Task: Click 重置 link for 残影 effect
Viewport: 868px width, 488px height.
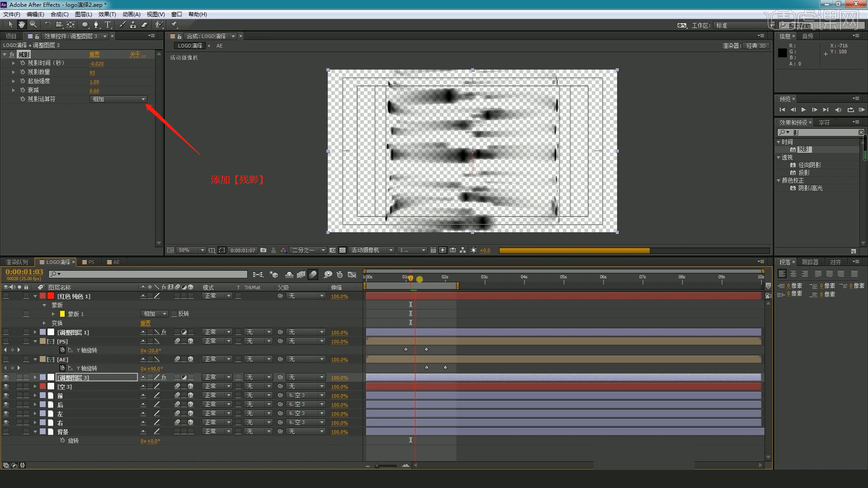Action: [x=94, y=55]
